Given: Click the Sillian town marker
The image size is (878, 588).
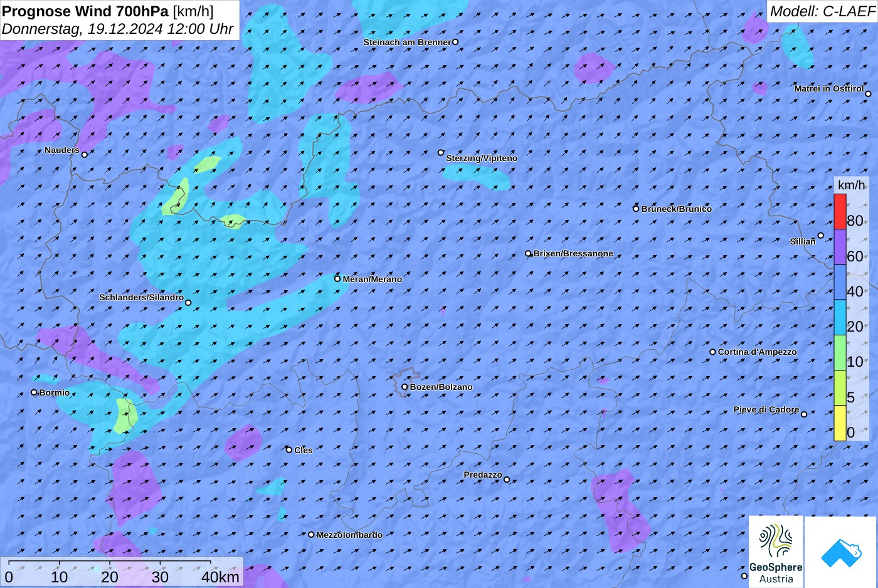Looking at the screenshot, I should pyautogui.click(x=820, y=236).
